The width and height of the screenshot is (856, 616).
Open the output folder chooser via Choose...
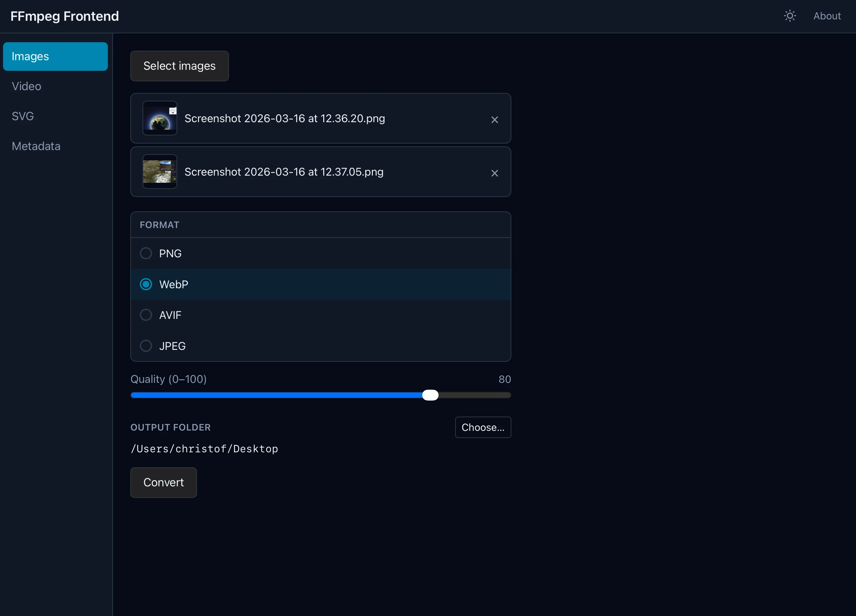483,427
